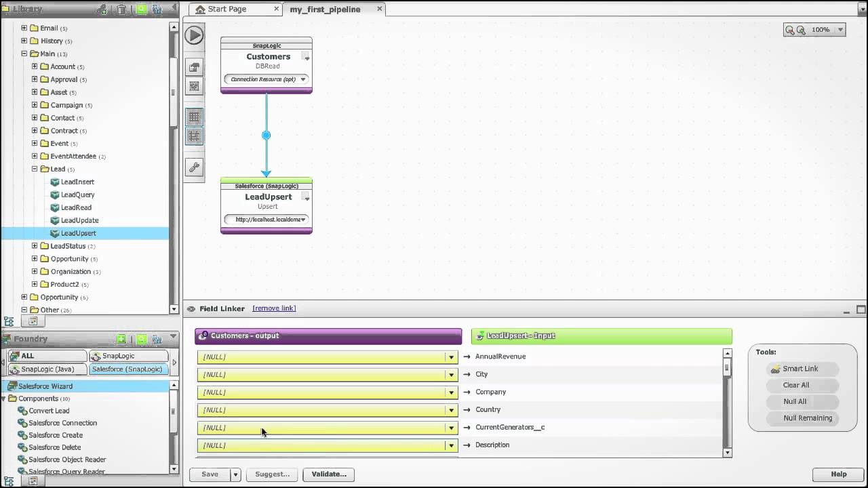868x488 pixels.
Task: Expand the Email folder in Library tree
Action: click(24, 28)
